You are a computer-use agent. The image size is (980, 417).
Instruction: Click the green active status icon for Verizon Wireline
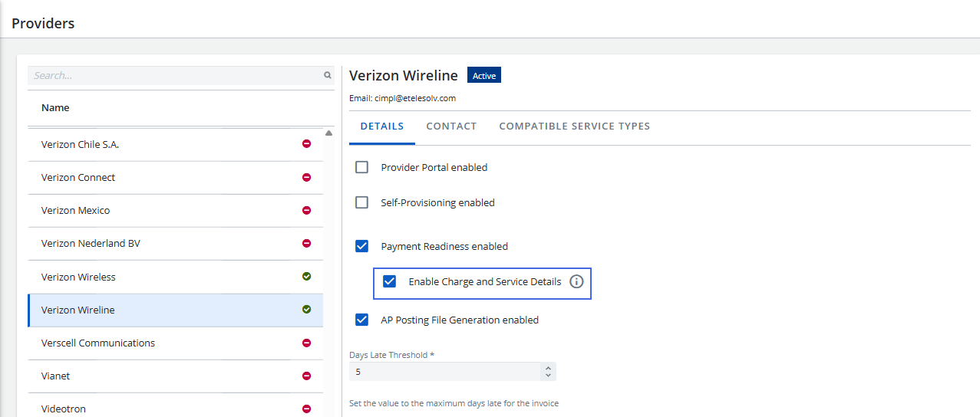pyautogui.click(x=306, y=310)
